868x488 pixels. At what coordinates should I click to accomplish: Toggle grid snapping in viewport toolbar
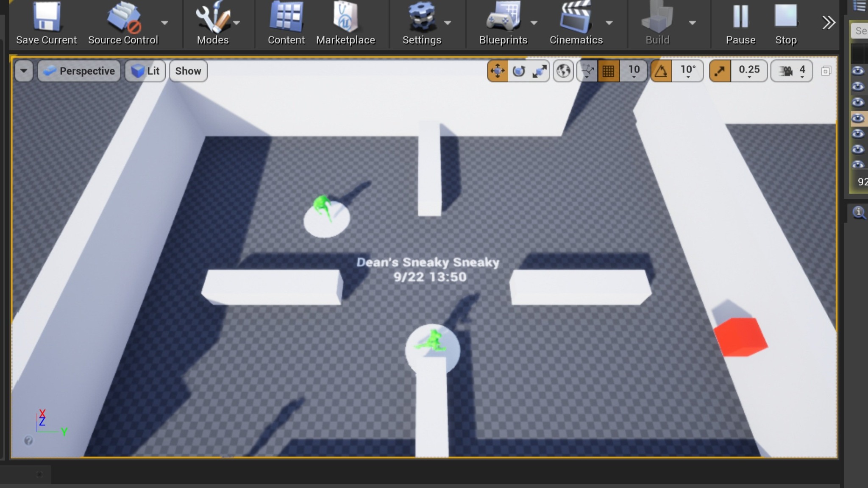coord(608,71)
